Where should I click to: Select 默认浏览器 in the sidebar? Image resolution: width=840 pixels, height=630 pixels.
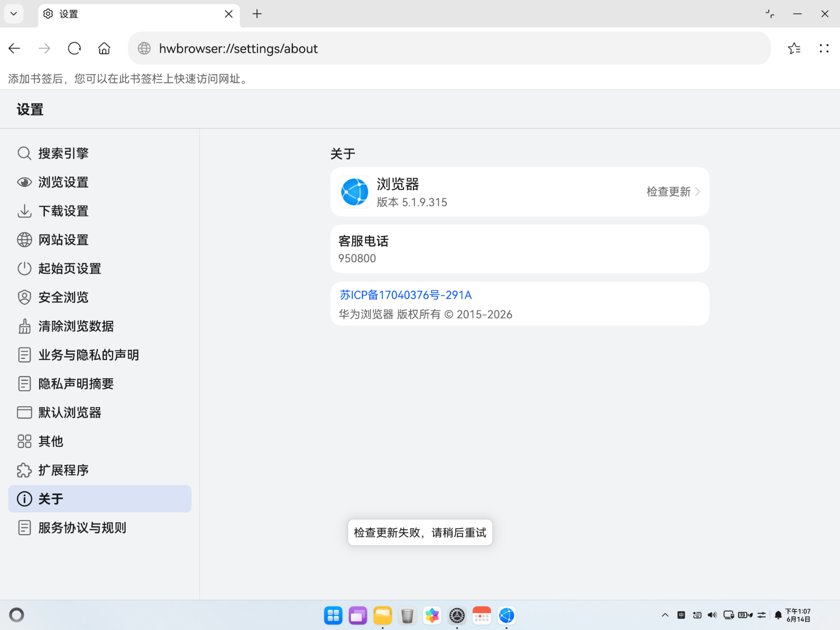click(100, 412)
